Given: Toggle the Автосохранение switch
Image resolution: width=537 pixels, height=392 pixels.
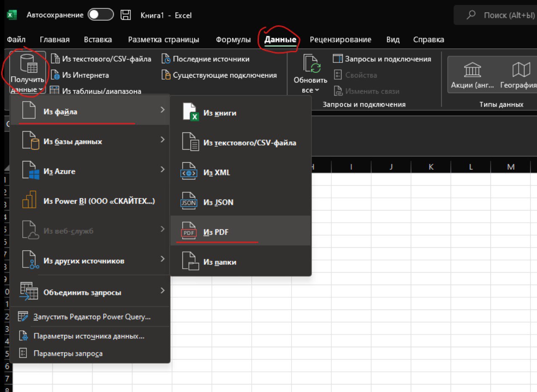Looking at the screenshot, I should [101, 15].
